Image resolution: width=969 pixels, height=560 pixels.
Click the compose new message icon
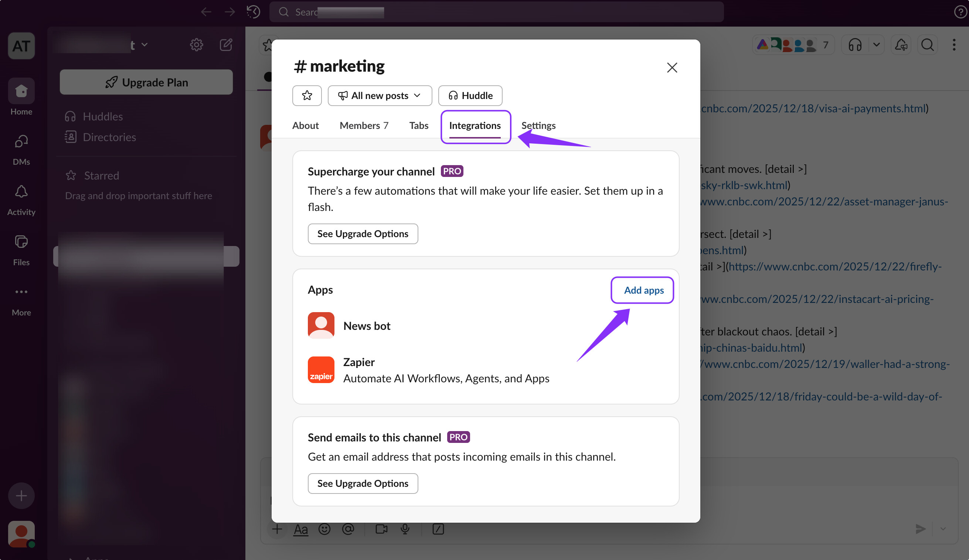tap(226, 45)
